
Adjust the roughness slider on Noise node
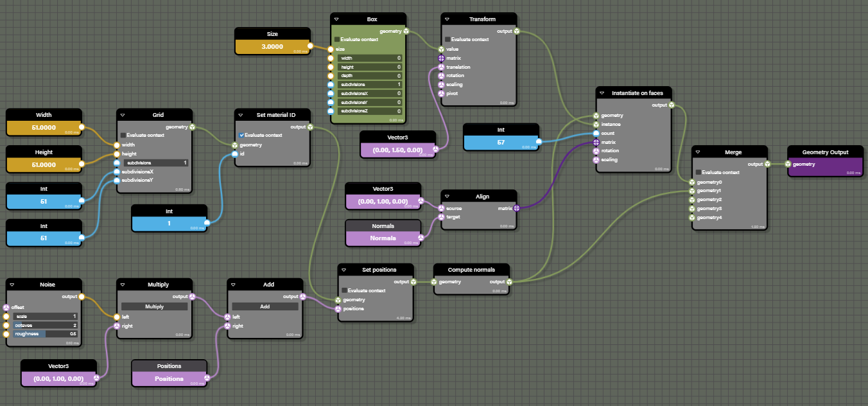click(x=44, y=333)
